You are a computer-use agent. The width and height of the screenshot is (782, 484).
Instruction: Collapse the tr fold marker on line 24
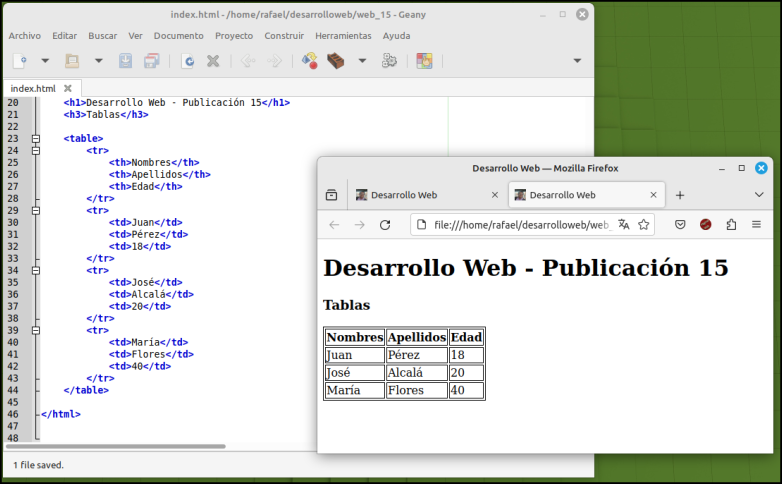[x=36, y=151]
